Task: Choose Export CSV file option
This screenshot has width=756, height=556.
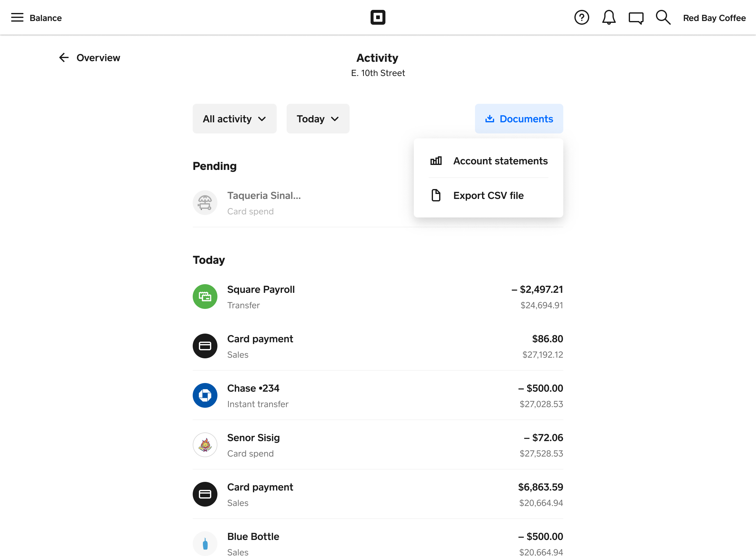Action: tap(489, 195)
